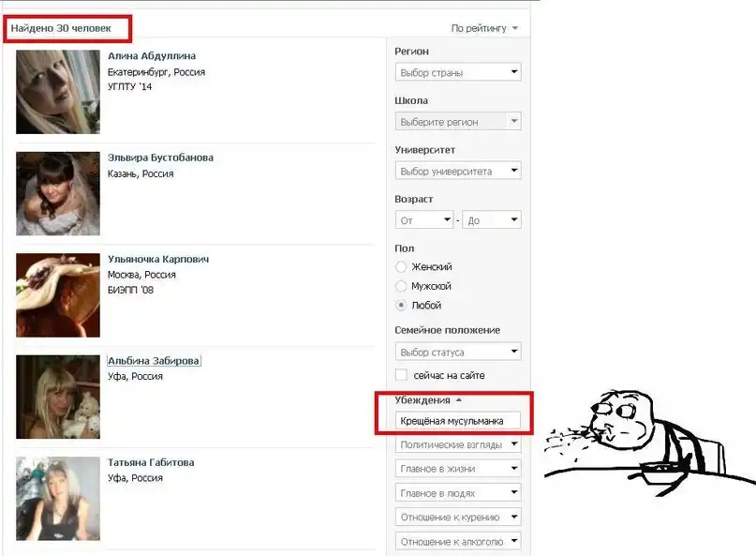
Task: Open Татьяна Габитова's profile picture
Action: (x=58, y=498)
